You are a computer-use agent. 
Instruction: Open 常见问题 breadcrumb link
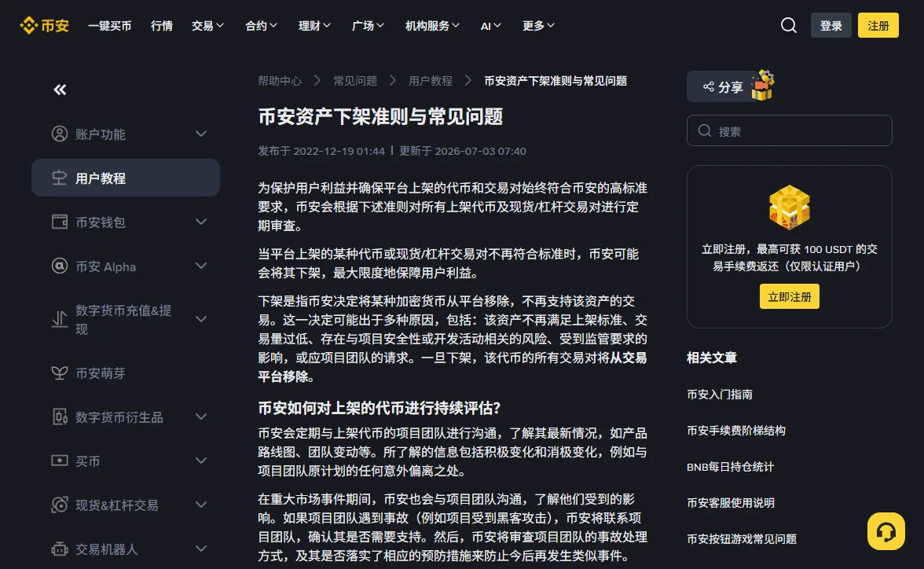click(355, 81)
